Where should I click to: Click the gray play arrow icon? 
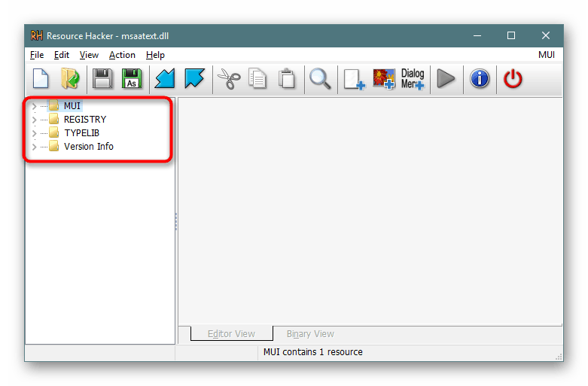[446, 79]
